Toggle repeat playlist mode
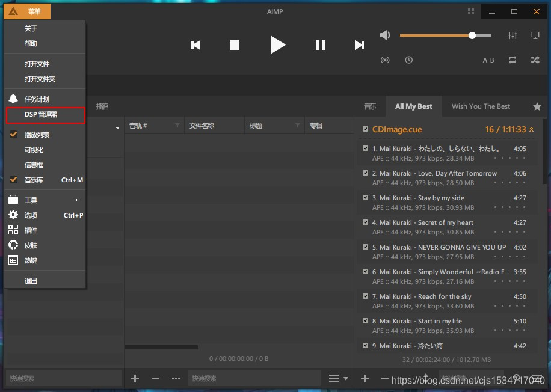Screen dimensions: 551x392 [513, 60]
